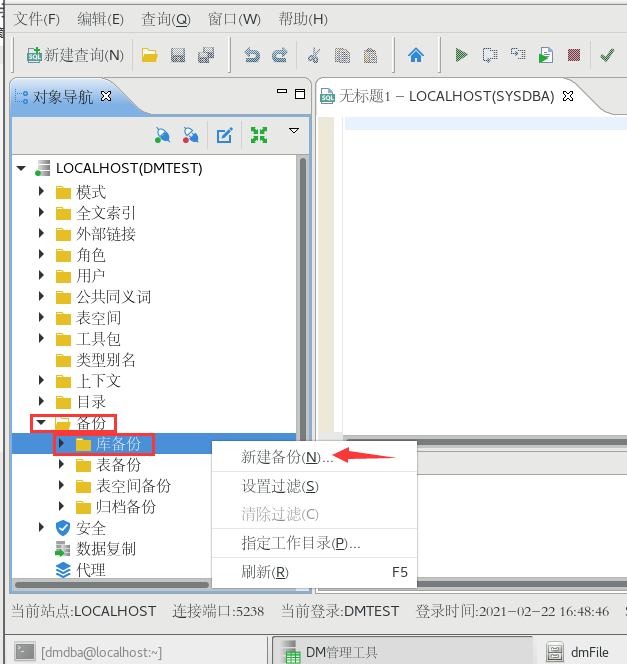
Task: Switch to DM管理工具 in the taskbar
Action: tap(402, 652)
